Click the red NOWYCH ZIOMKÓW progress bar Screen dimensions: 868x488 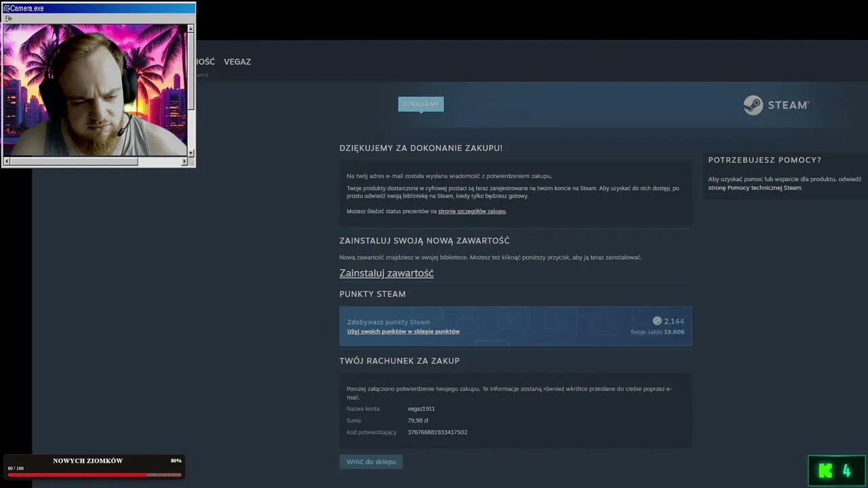[x=94, y=474]
